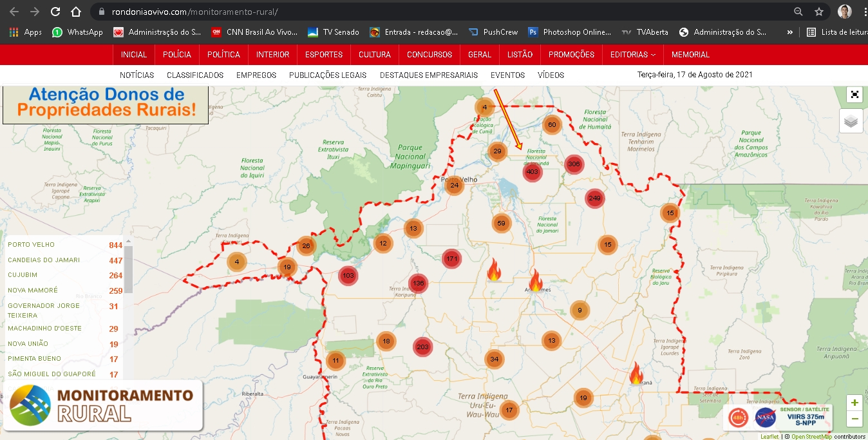This screenshot has height=440, width=868.
Task: Open the POLÍCIA menu item
Action: click(x=176, y=55)
